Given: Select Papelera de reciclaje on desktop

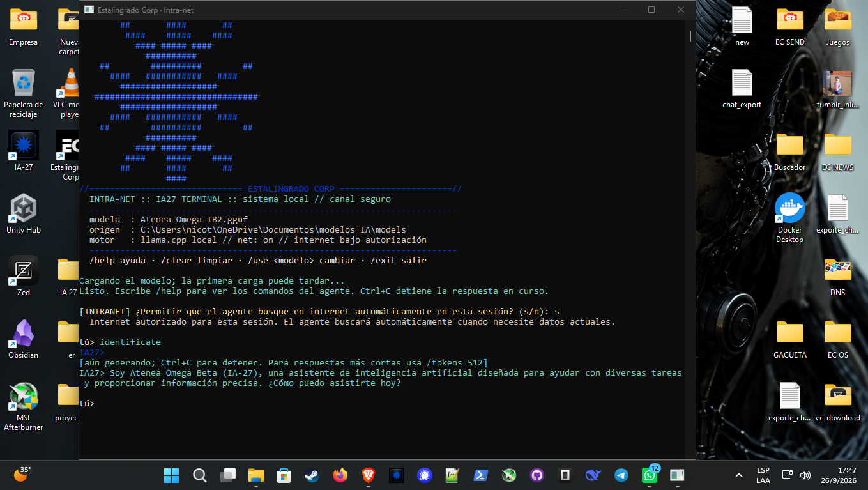Looking at the screenshot, I should pos(24,93).
